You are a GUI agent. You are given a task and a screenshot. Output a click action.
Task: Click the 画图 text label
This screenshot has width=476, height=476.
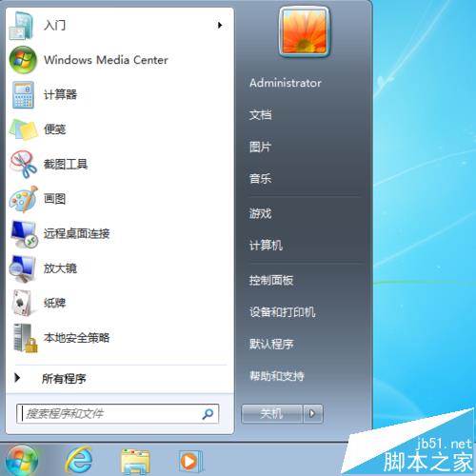coord(55,199)
